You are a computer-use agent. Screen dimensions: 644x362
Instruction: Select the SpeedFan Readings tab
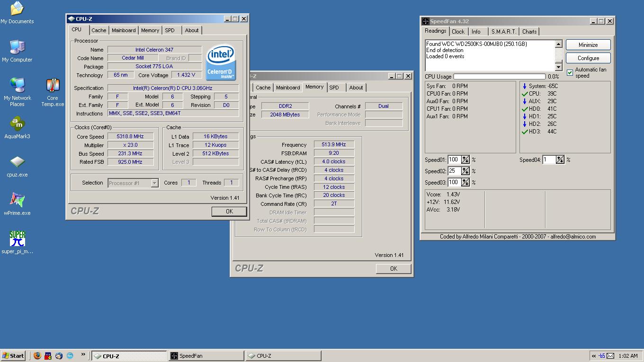435,31
